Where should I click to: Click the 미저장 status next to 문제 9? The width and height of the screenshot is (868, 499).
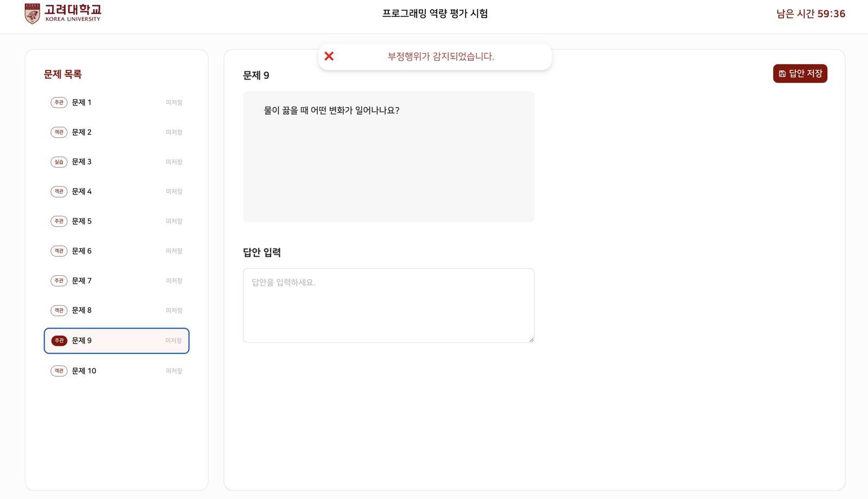tap(173, 340)
